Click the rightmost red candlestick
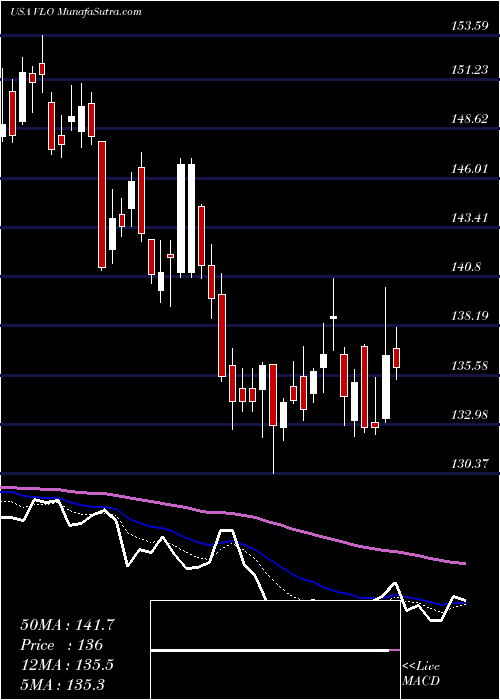The image size is (500, 700). 396,358
